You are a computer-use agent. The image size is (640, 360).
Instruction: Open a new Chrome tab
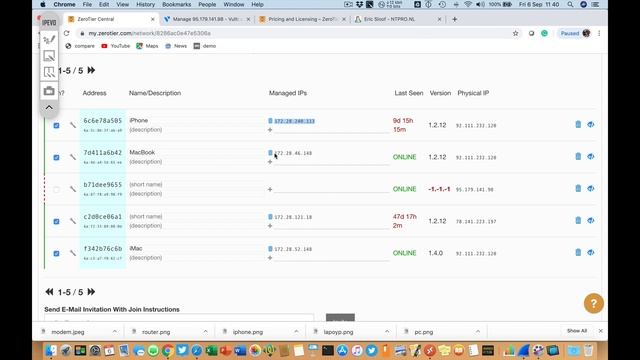(x=454, y=19)
